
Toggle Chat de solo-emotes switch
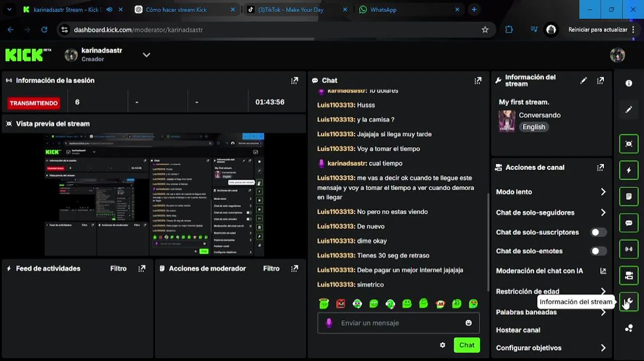[x=598, y=251]
